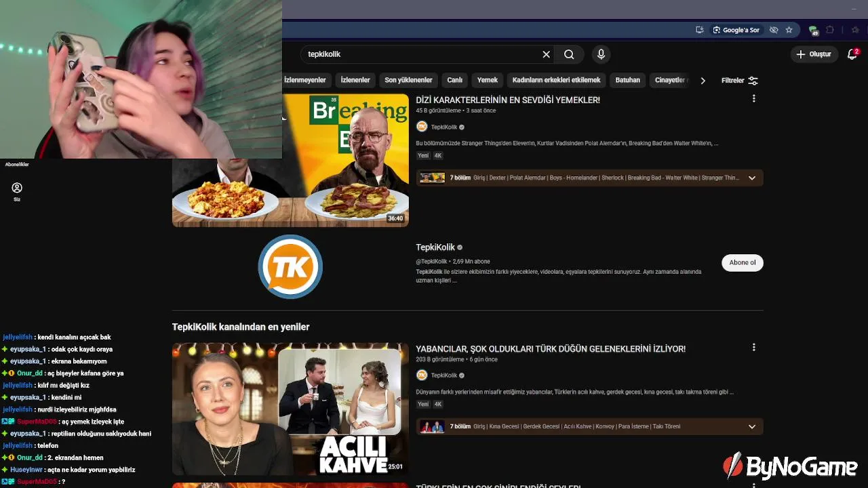Click jellyelifsh's chat message 'telefon'
This screenshot has width=868, height=488.
coord(47,445)
